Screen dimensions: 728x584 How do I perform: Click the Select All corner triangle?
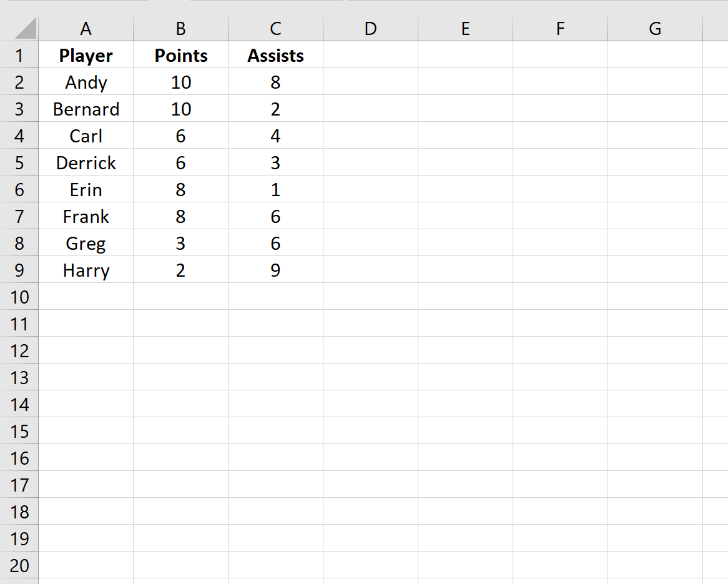(25, 29)
